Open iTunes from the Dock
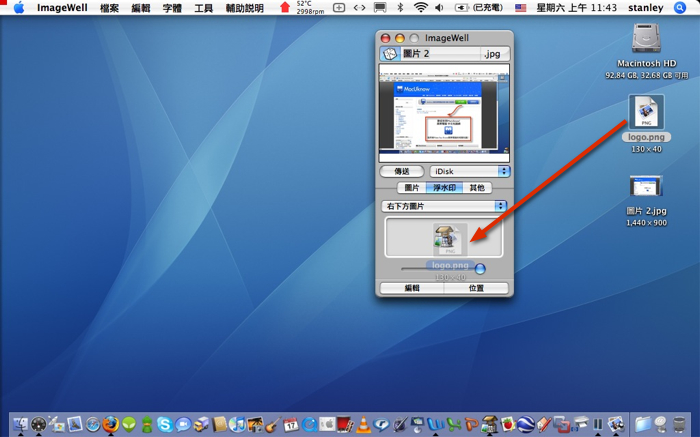700x437 pixels. pyautogui.click(x=237, y=424)
